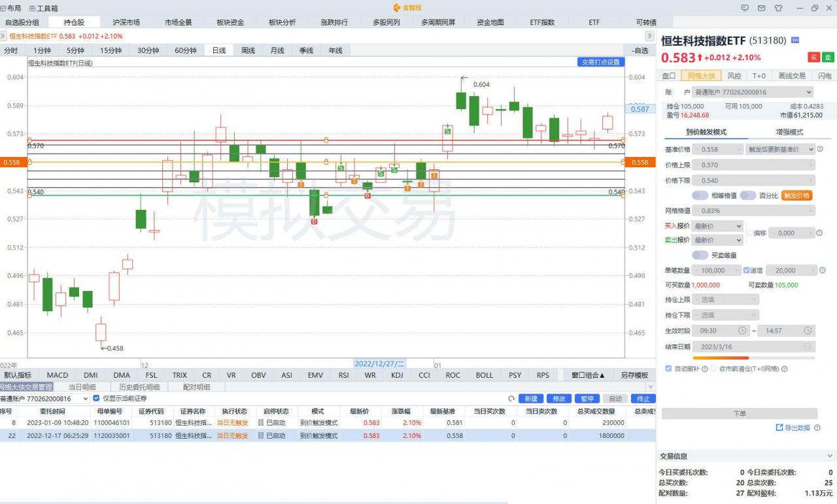837x504 pixels.
Task: Open the 买入报价 最新价 dropdown
Action: coord(717,226)
